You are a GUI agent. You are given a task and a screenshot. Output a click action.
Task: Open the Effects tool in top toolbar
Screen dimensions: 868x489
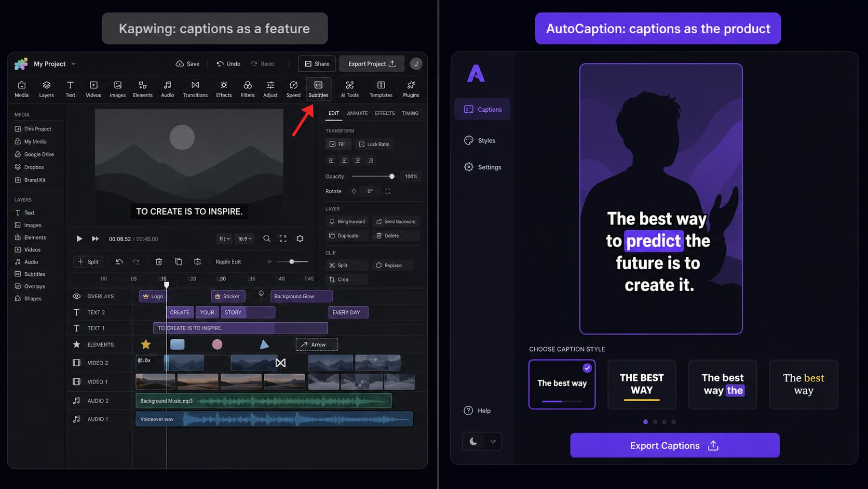pyautogui.click(x=224, y=89)
